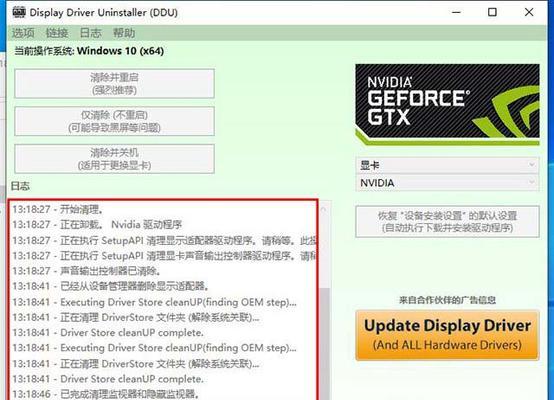Close the Display Driver Uninstaller window
Viewport: 554px width, 400px height.
529,12
